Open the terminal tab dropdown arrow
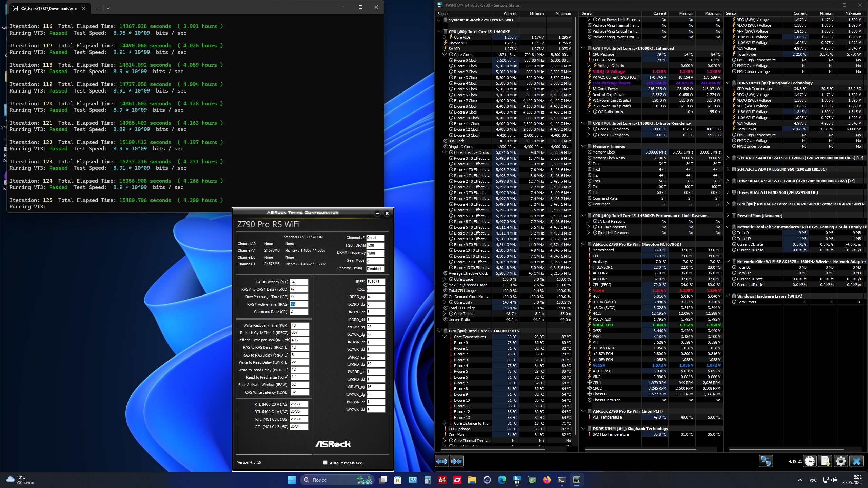The width and height of the screenshot is (868, 488). pyautogui.click(x=108, y=8)
